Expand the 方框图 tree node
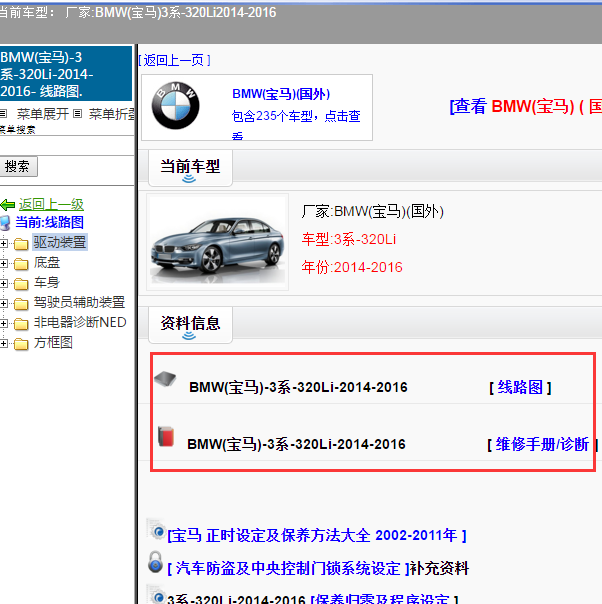The height and width of the screenshot is (604, 602). point(3,344)
